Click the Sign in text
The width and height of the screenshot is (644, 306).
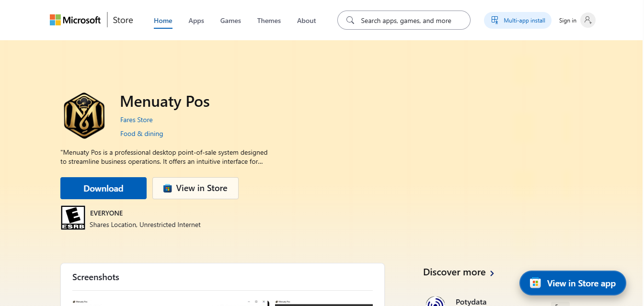tap(568, 21)
